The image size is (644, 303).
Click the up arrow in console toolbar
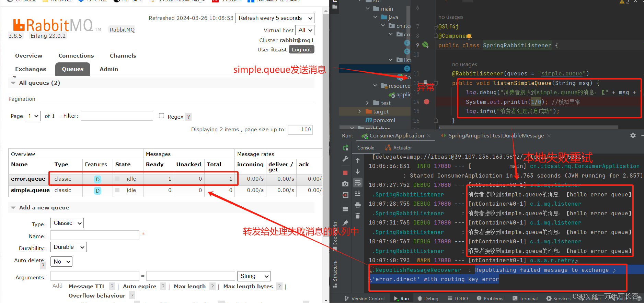[x=358, y=160]
